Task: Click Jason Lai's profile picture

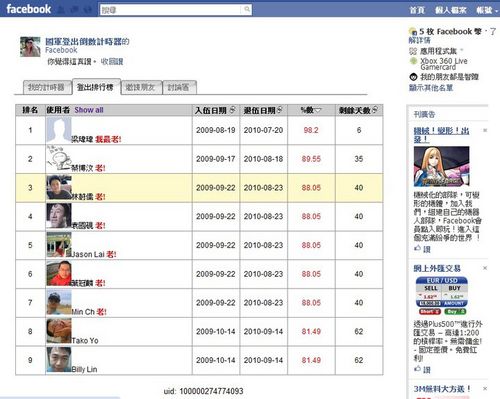Action: [x=59, y=245]
